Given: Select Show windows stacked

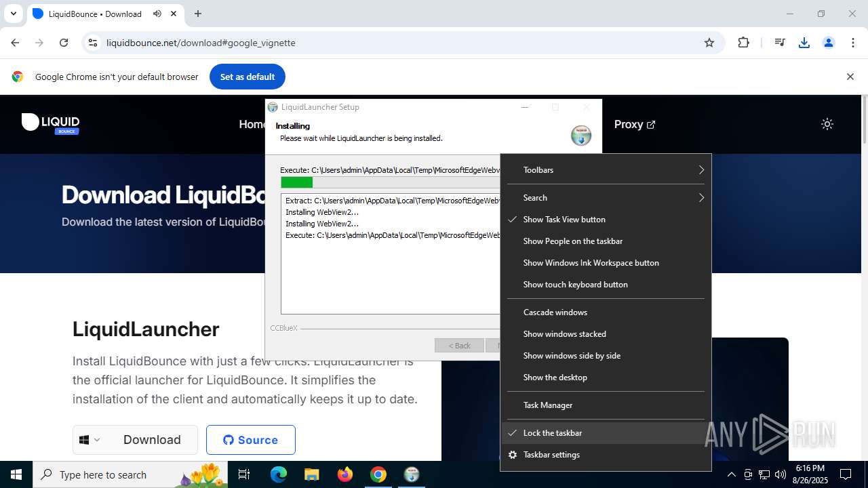Looking at the screenshot, I should 606,334.
